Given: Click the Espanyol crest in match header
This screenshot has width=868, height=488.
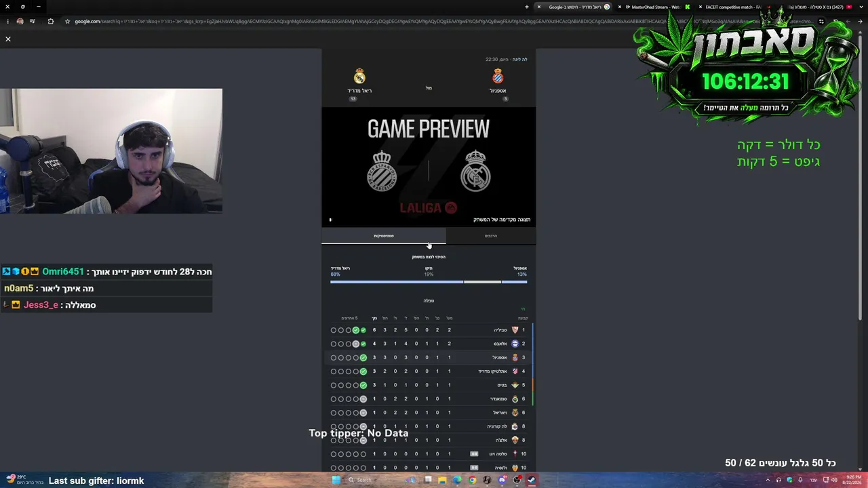Looking at the screenshot, I should tap(498, 76).
